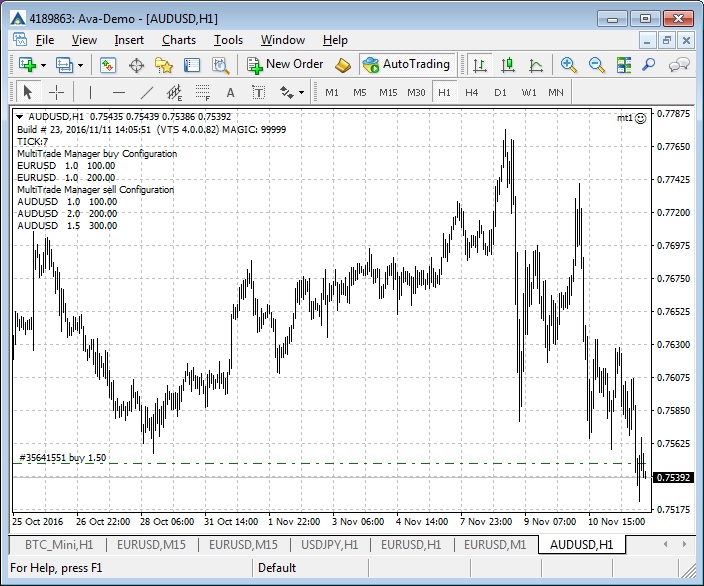Select the Crosshair tool

pyautogui.click(x=57, y=93)
